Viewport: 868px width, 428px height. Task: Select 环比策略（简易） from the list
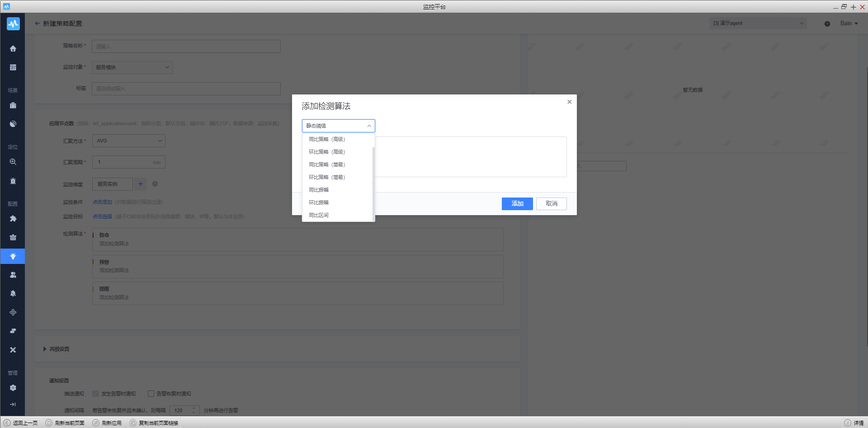coord(338,177)
